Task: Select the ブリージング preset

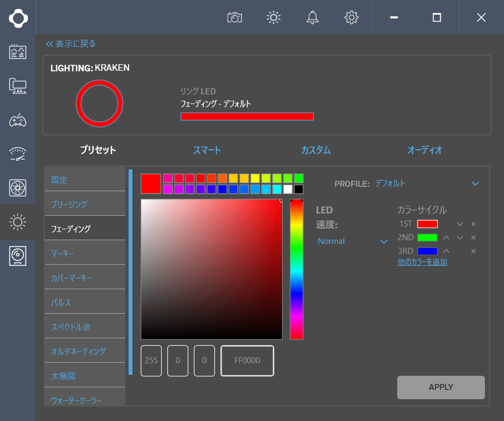Action: [x=85, y=204]
